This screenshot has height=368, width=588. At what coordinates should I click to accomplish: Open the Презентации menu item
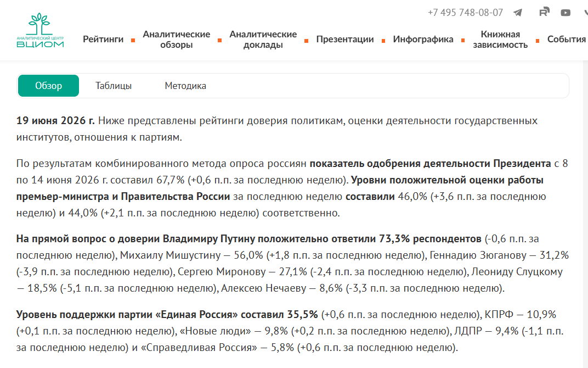point(345,40)
